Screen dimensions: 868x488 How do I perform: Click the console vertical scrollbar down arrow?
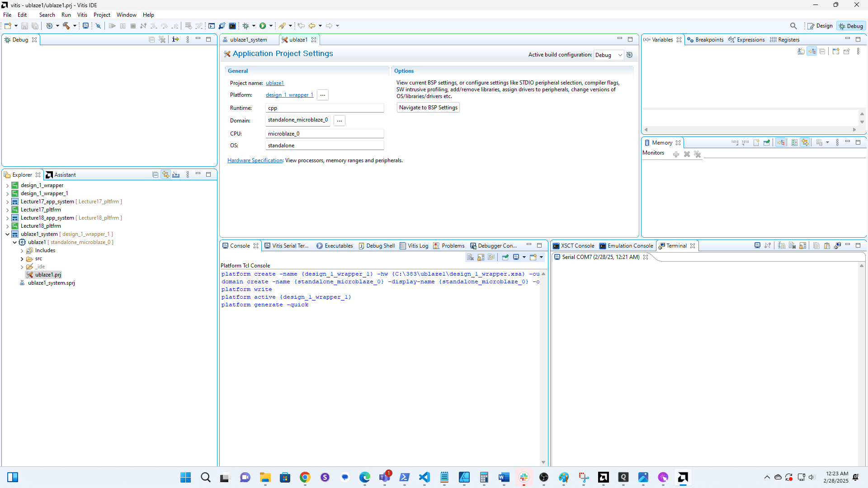[543, 462]
